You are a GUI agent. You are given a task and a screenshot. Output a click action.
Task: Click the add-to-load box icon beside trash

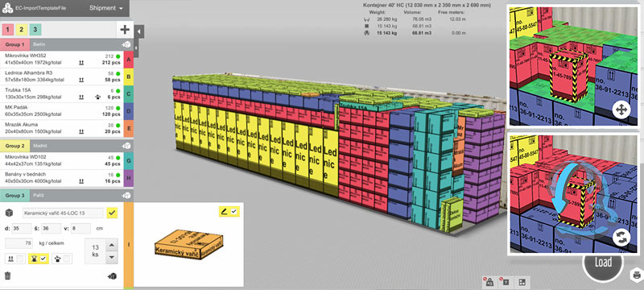(112, 276)
